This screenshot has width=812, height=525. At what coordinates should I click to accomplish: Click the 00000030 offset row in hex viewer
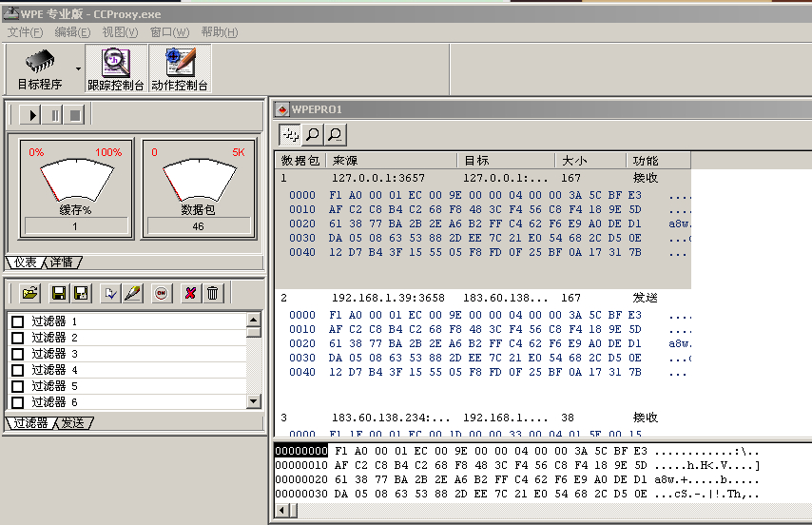click(x=301, y=494)
